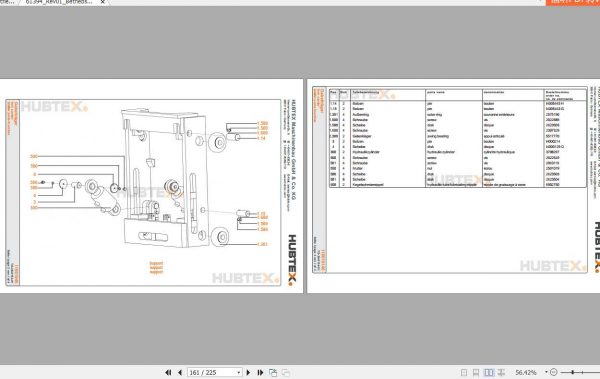The width and height of the screenshot is (600, 379).
Task: Click the Hydraulikzylinder row in parts table
Action: coord(457,152)
